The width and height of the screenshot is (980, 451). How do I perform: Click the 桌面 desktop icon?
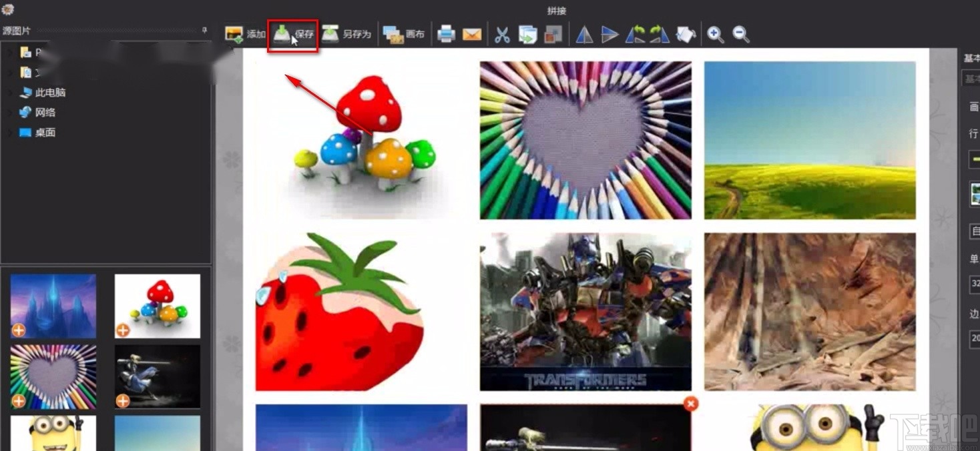click(x=25, y=133)
